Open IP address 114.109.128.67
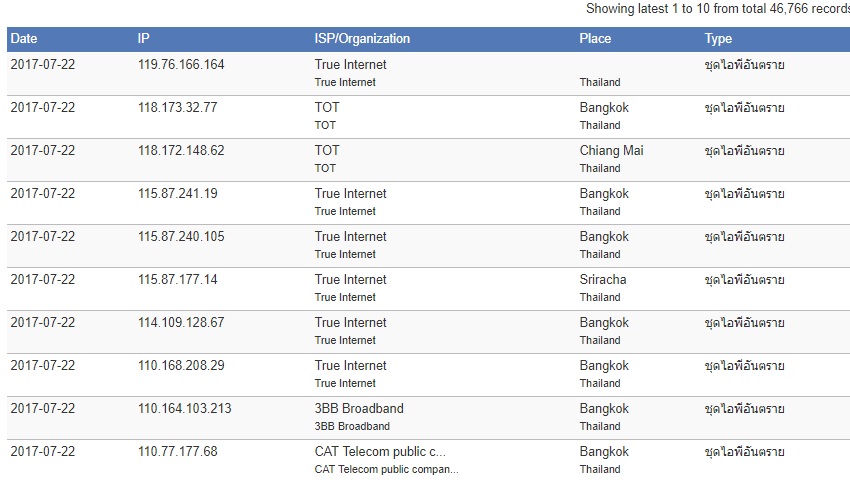Screen dimensions: 850x487 (x=181, y=323)
